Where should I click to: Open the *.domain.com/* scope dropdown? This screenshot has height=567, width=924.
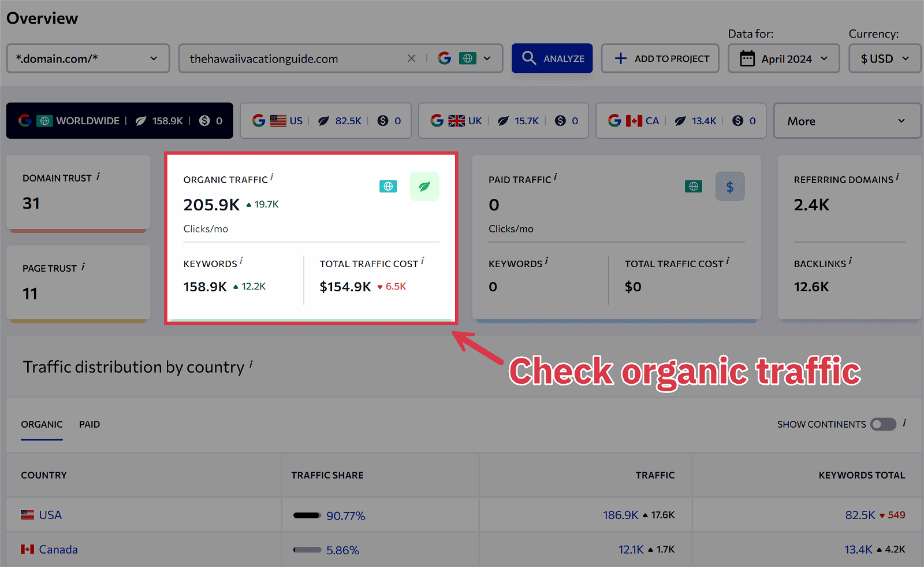coord(88,58)
